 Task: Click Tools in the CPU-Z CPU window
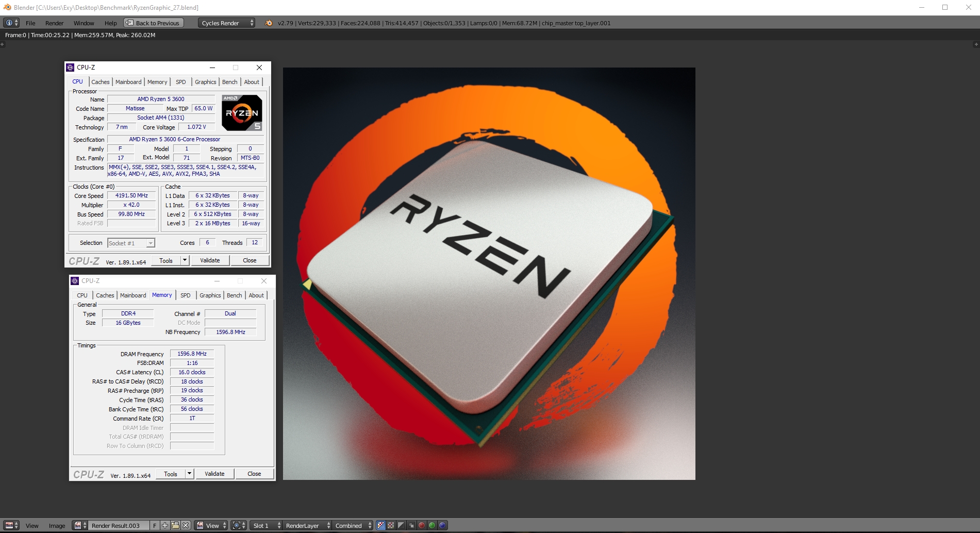(x=166, y=260)
